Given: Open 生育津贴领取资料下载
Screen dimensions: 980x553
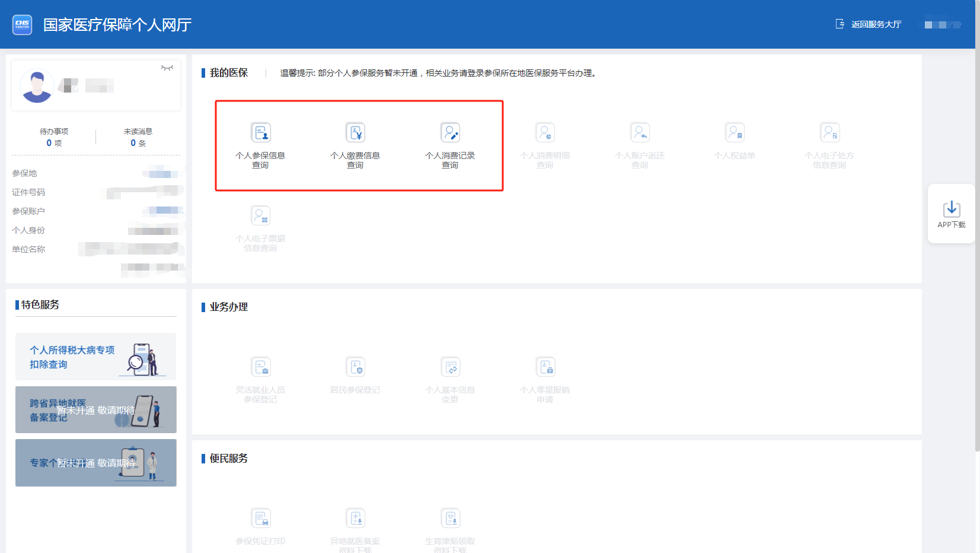Looking at the screenshot, I should coord(451,530).
